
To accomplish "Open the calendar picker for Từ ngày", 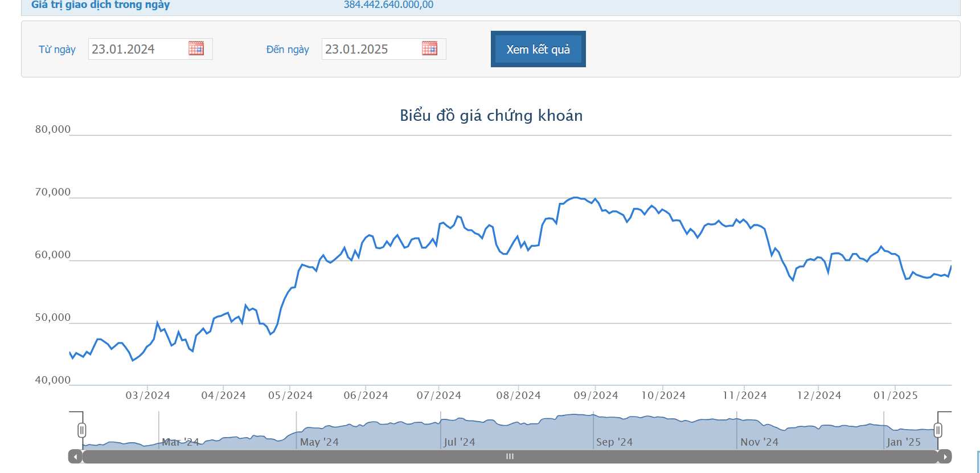I will [x=196, y=48].
